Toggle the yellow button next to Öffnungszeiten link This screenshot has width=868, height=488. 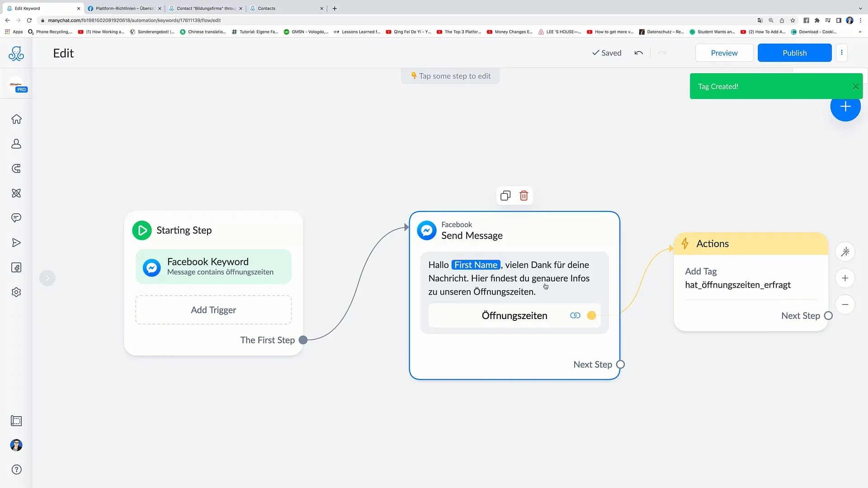click(x=591, y=315)
